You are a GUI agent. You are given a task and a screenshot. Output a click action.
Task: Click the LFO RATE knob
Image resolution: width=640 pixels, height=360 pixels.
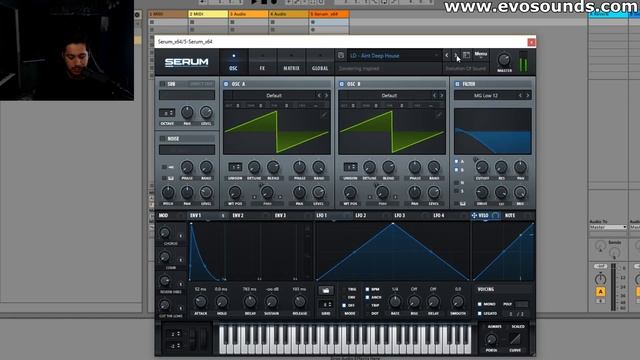[x=395, y=302]
